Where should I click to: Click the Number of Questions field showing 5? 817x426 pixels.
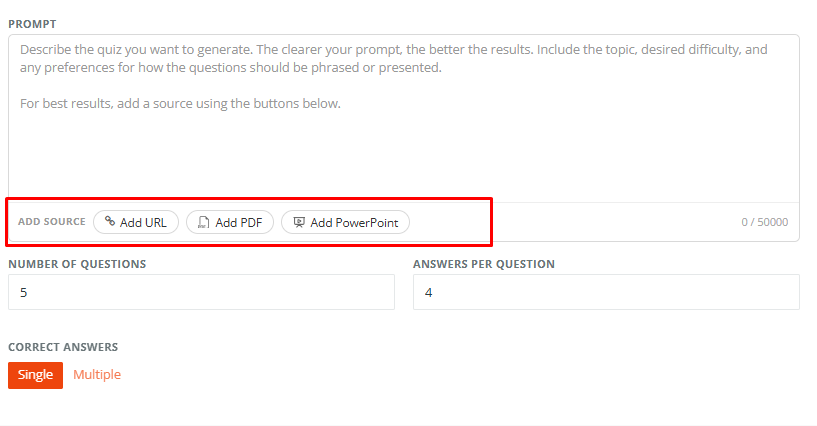click(201, 292)
